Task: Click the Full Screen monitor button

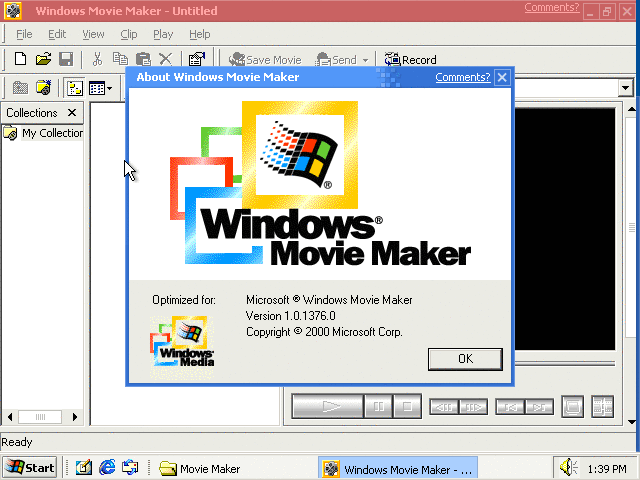Action: [572, 407]
